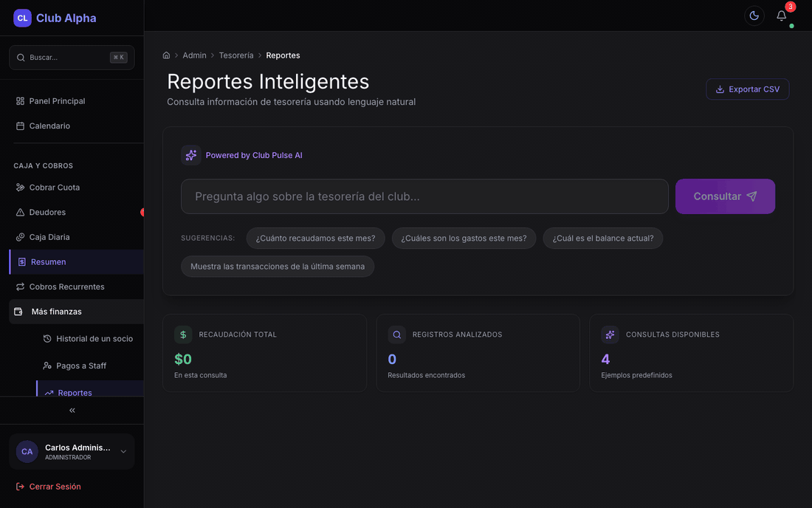Click the 4 consultas disponibles value
Screen dimensions: 812x508
605,359
